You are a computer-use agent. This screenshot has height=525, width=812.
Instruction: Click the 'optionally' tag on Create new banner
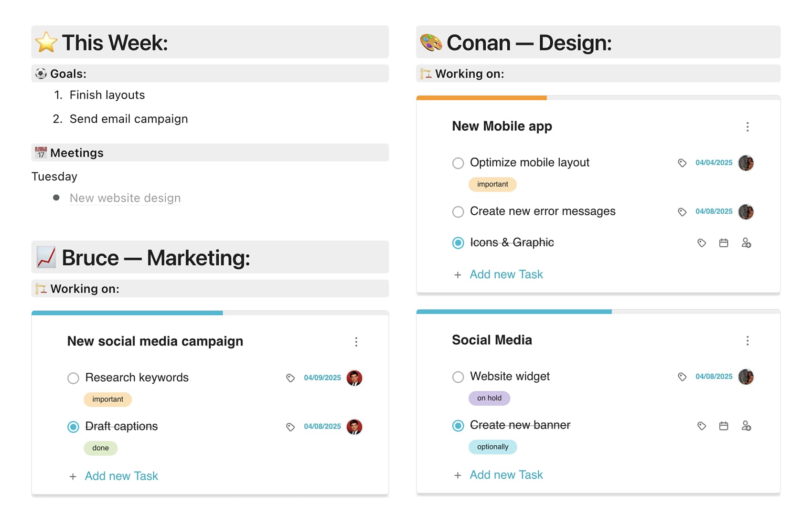(x=492, y=447)
